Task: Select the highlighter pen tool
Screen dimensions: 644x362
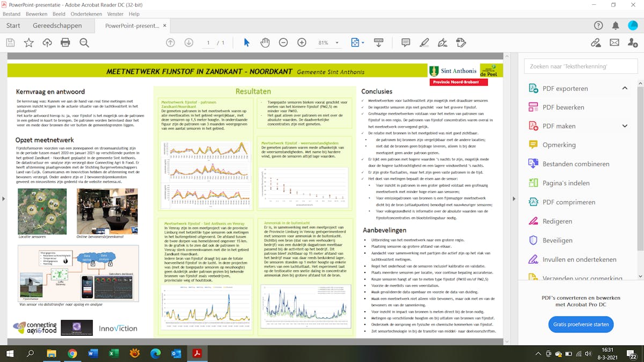Action: point(425,43)
